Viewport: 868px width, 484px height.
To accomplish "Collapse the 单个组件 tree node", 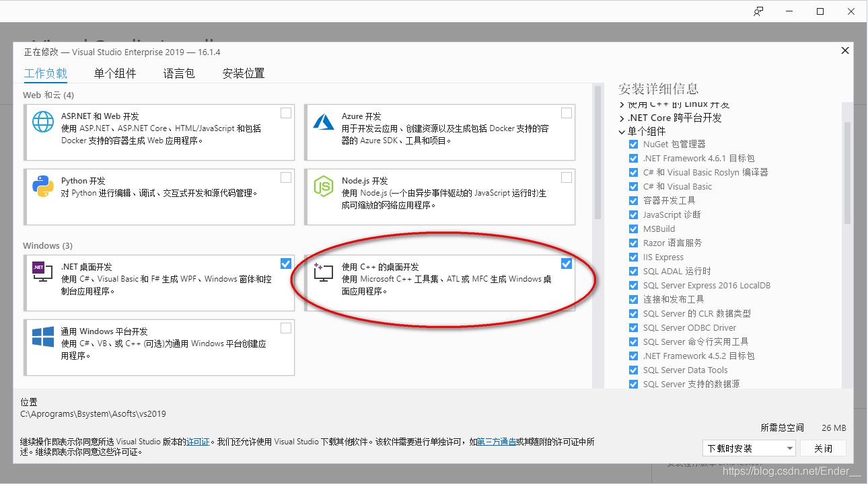I will point(620,131).
